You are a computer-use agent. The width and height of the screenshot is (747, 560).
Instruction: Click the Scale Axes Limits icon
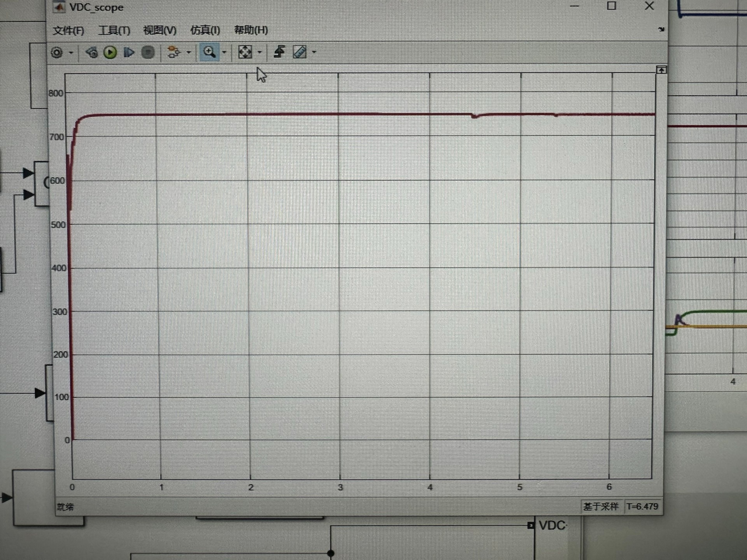click(245, 52)
